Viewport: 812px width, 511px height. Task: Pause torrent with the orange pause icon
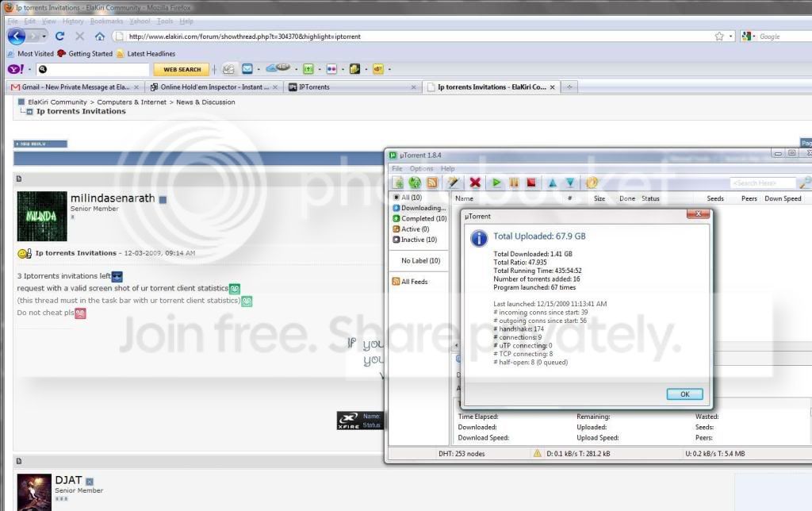click(514, 182)
